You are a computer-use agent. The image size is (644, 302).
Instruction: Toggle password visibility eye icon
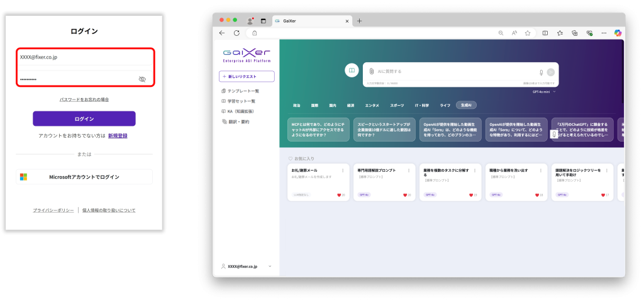(x=142, y=79)
